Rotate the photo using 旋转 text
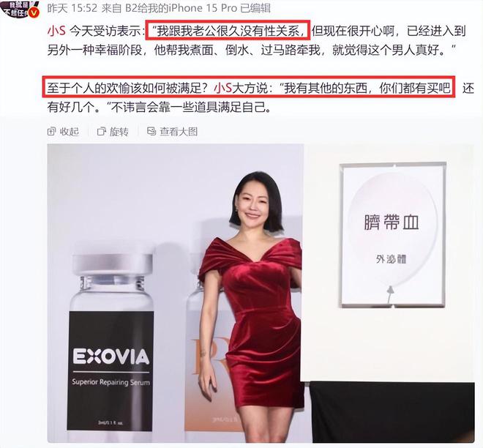Viewport: 483px width, 448px height. [x=119, y=132]
